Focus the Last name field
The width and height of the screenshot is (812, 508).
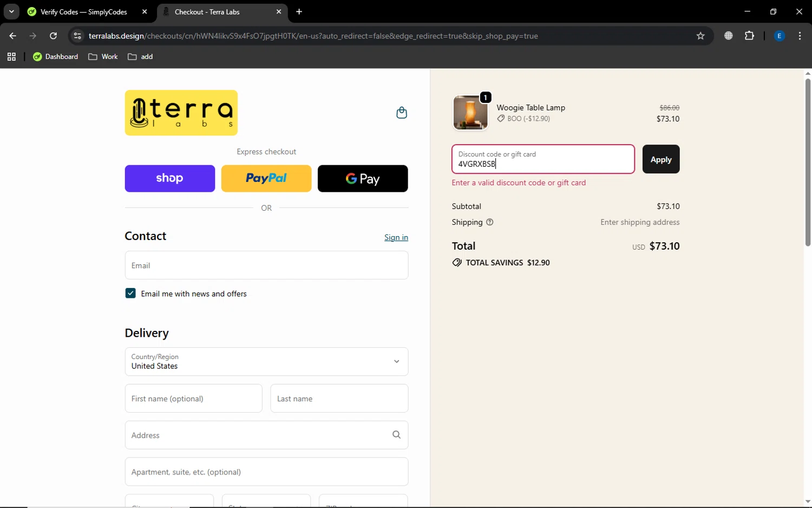point(339,399)
